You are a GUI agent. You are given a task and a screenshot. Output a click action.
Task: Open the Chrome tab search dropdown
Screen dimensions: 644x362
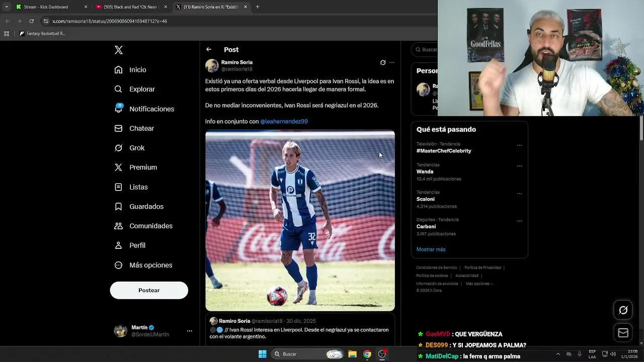point(7,7)
